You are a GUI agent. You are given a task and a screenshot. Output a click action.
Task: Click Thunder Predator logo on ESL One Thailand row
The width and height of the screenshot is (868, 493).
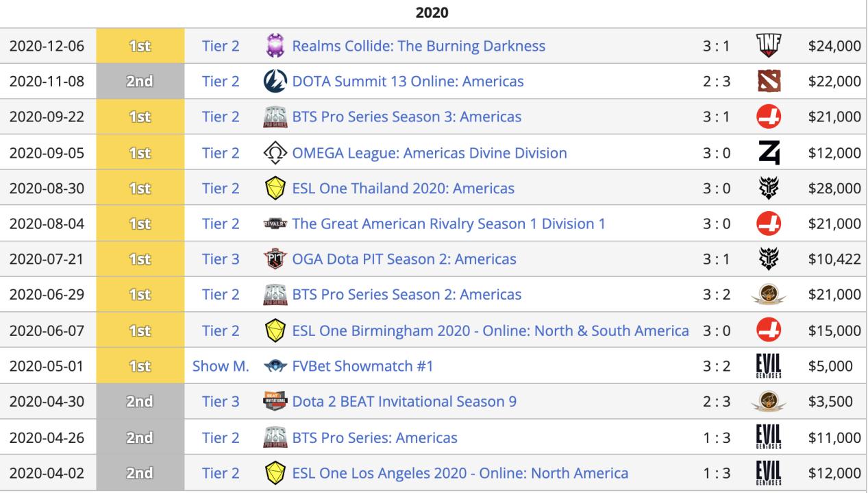[768, 189]
